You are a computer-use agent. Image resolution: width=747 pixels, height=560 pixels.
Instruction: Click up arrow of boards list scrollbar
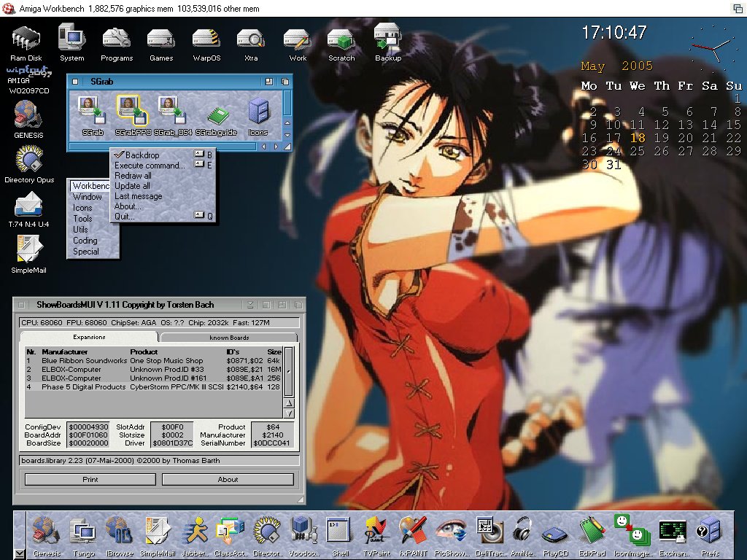[x=289, y=403]
